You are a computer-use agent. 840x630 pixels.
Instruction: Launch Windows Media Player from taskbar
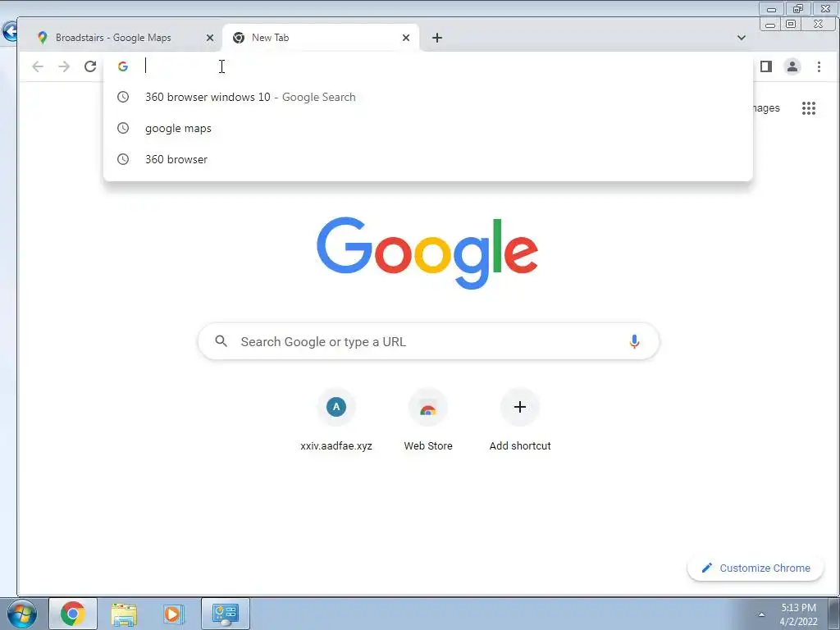pos(173,614)
